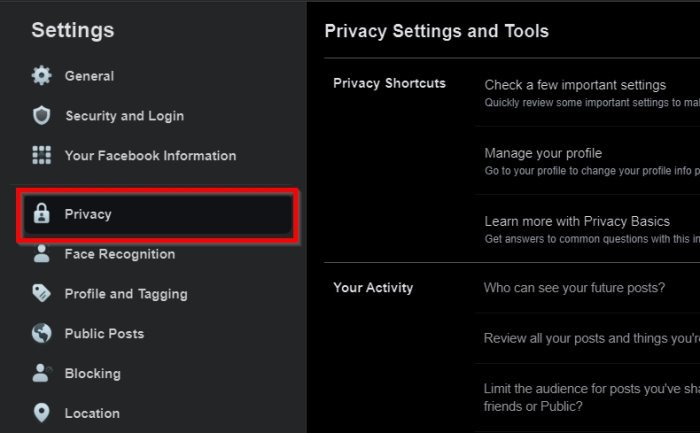
Task: Select Who can see your future posts
Action: click(574, 288)
